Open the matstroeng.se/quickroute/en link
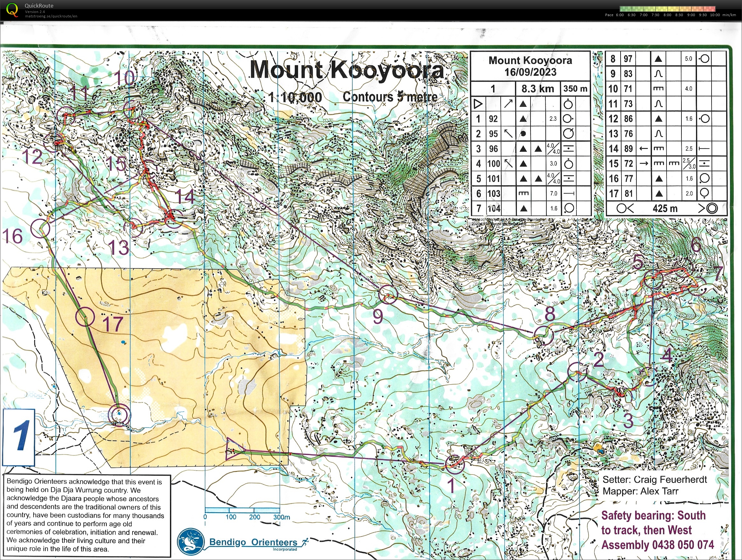 [x=51, y=16]
